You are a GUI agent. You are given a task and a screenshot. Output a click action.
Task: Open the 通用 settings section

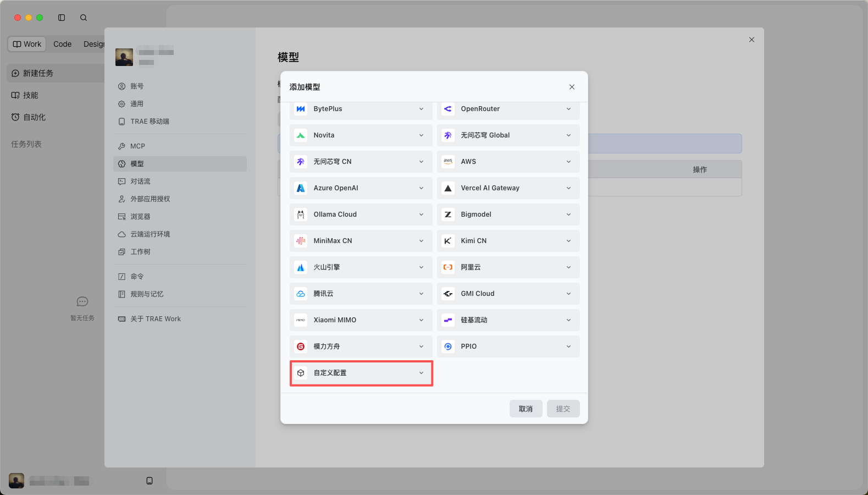point(180,104)
